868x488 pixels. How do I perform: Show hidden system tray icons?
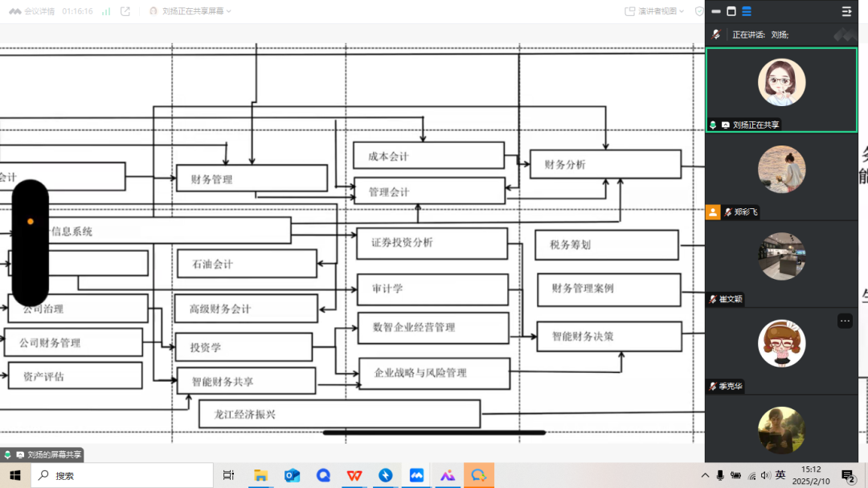click(706, 475)
